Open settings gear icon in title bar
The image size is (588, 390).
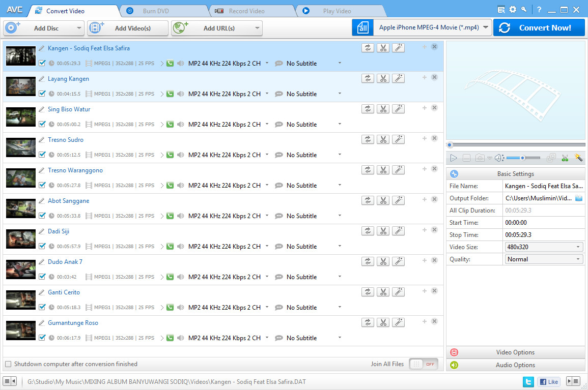[513, 10]
